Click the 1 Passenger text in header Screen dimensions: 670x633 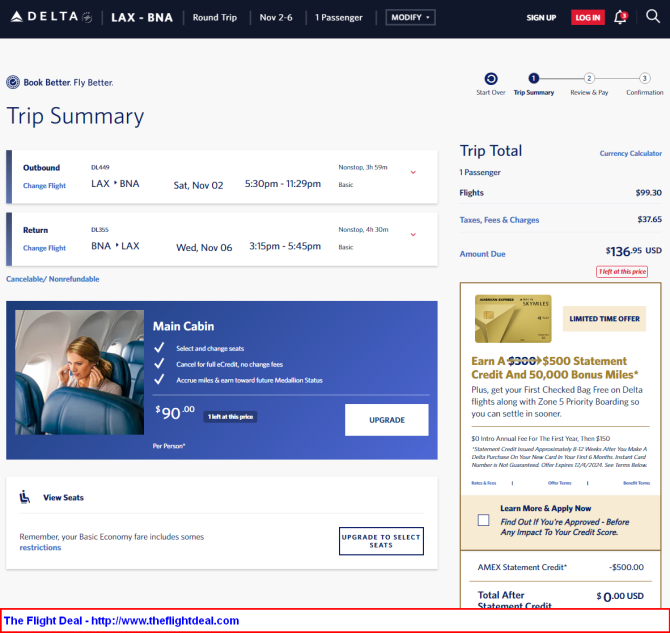tap(338, 18)
